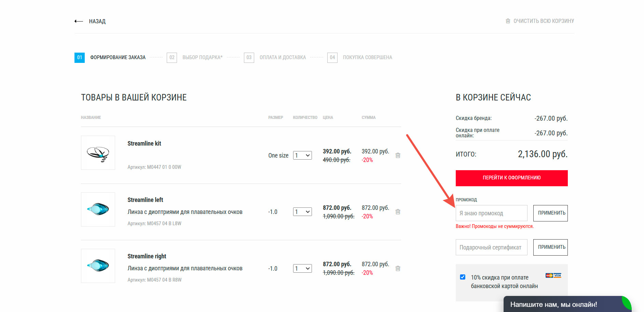Delete Streamline kit with its trash icon
This screenshot has height=312, width=644.
click(398, 155)
